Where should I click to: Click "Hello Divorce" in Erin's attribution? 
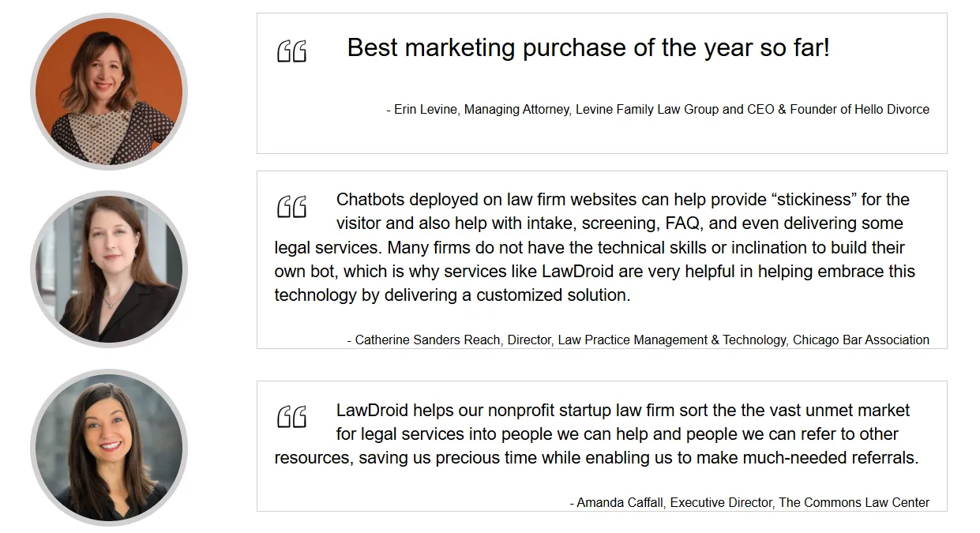click(892, 110)
